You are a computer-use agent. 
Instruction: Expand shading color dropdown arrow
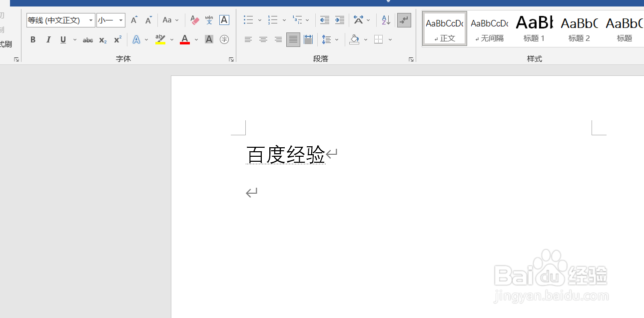coord(366,39)
